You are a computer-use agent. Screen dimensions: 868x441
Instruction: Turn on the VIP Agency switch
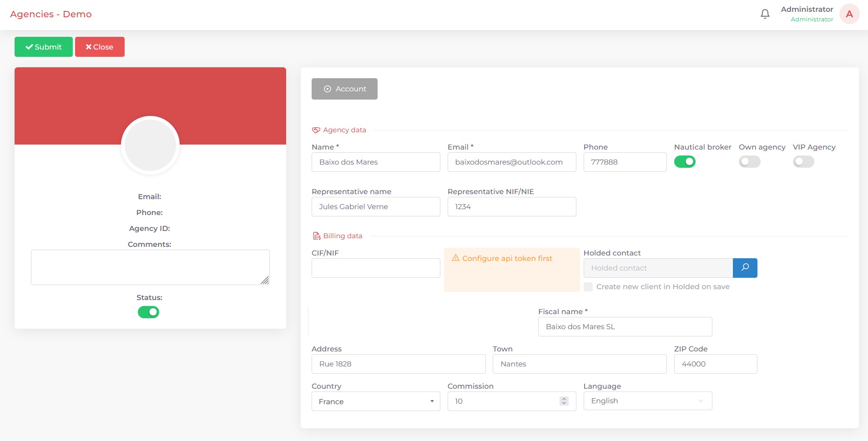pyautogui.click(x=803, y=161)
